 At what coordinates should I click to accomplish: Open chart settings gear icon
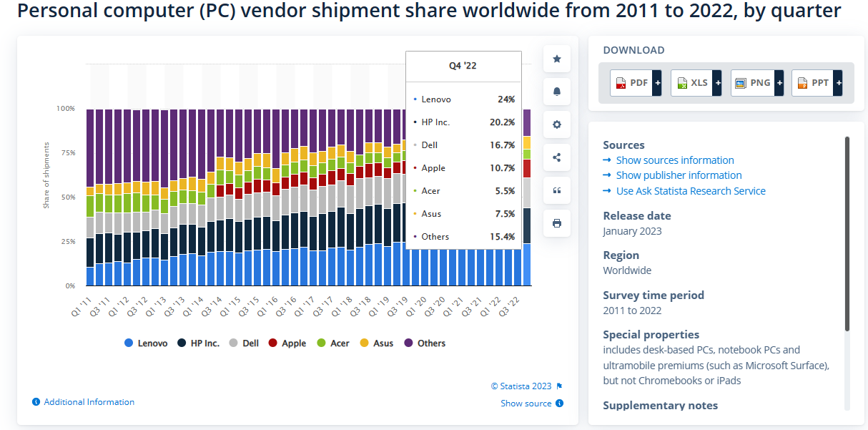(557, 124)
